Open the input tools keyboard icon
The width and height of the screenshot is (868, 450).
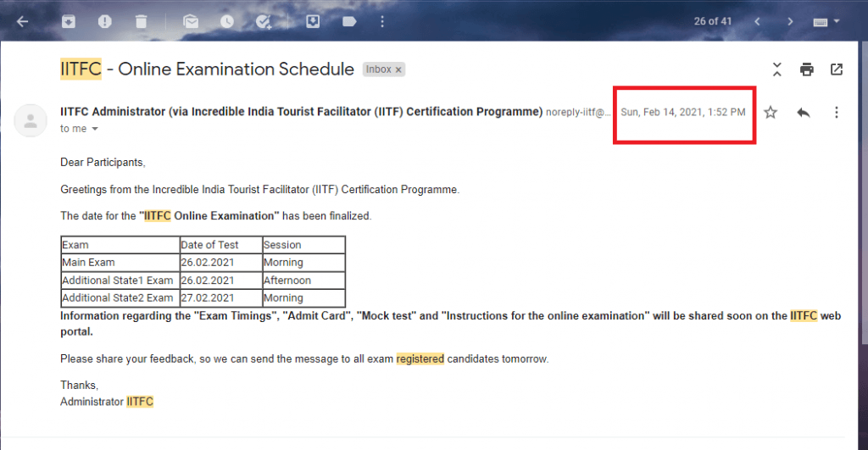tap(821, 22)
